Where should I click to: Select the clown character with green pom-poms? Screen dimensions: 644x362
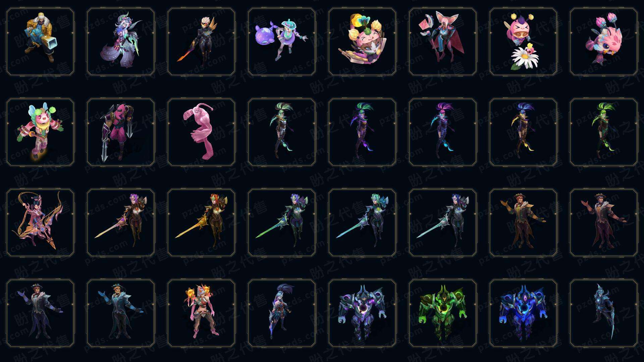coord(40,132)
